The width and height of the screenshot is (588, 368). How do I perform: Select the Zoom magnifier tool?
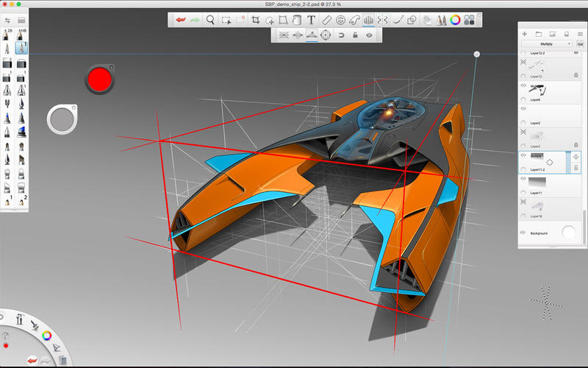coord(210,21)
